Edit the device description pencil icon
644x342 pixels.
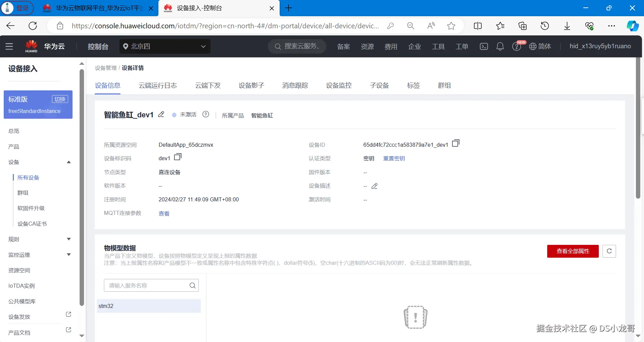374,186
